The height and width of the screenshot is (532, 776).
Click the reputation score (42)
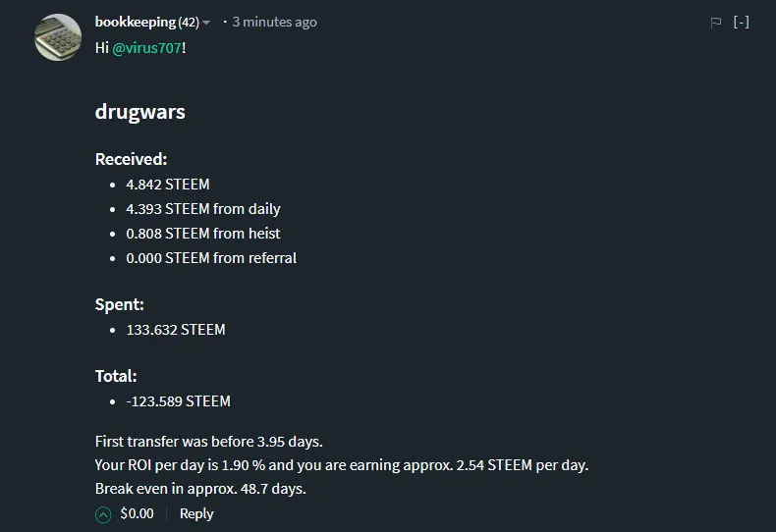[189, 22]
